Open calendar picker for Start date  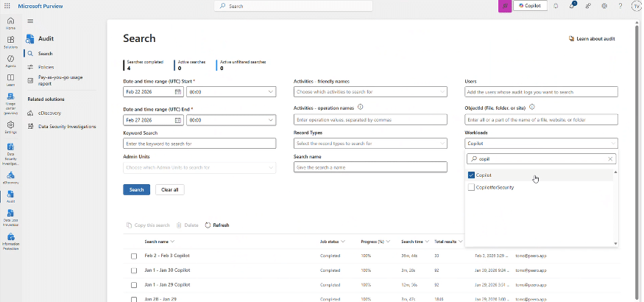pos(178,92)
